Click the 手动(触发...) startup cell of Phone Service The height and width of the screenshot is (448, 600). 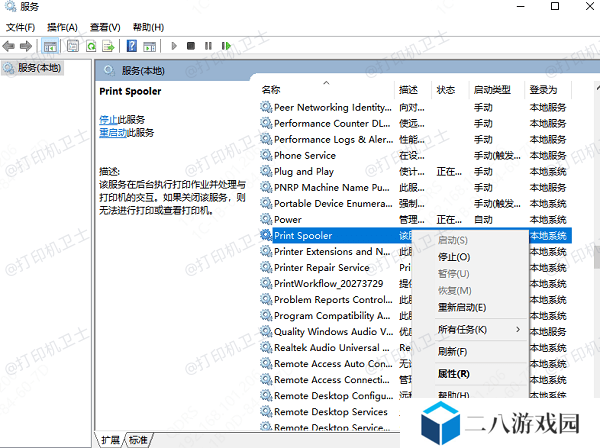pos(497,156)
